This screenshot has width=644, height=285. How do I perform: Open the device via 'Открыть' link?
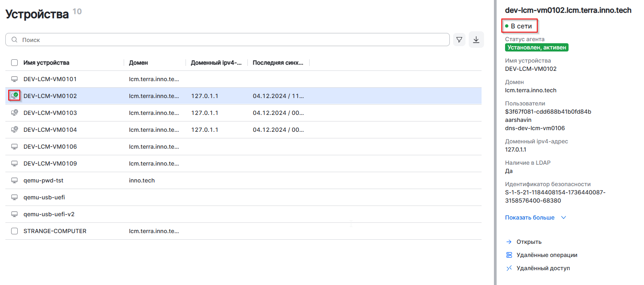coord(529,242)
